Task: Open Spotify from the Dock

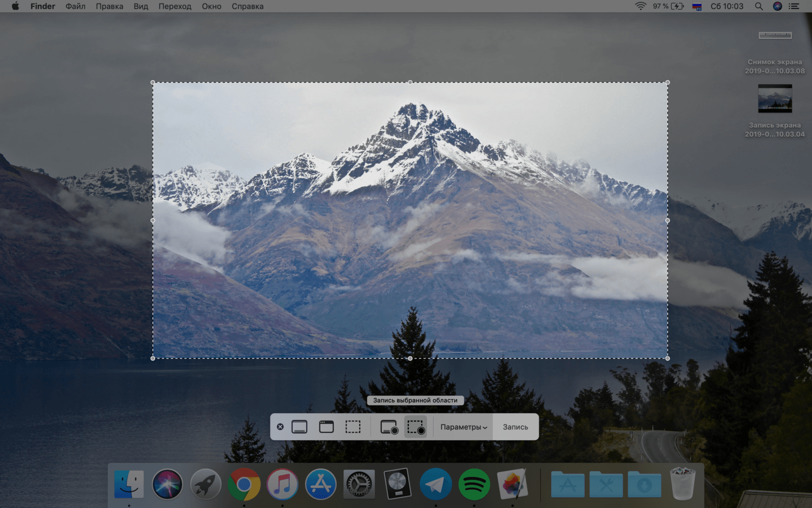Action: [474, 484]
